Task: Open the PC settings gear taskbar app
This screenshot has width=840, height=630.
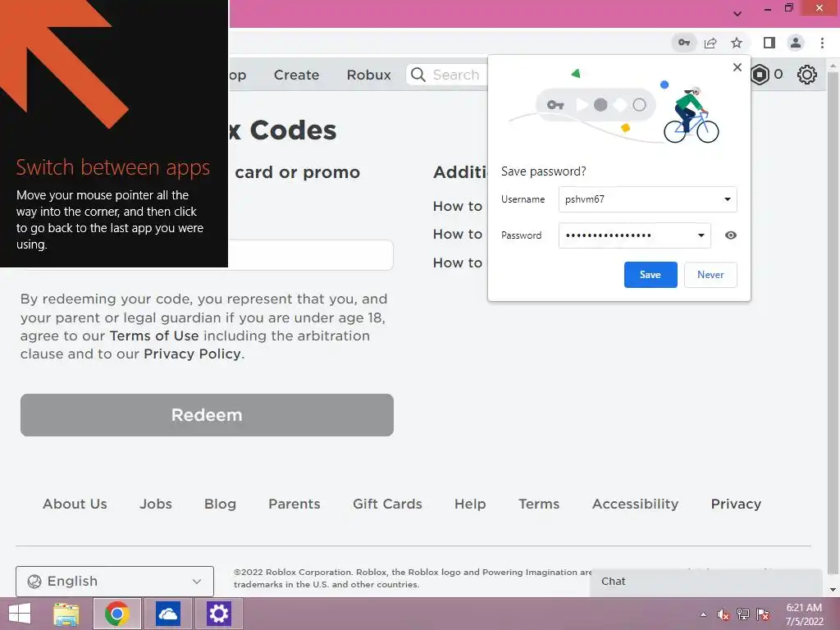Action: point(218,614)
